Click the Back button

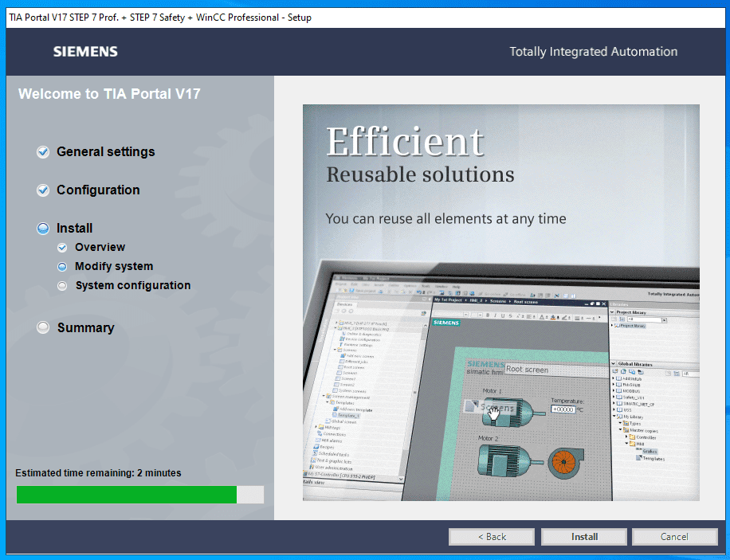491,537
